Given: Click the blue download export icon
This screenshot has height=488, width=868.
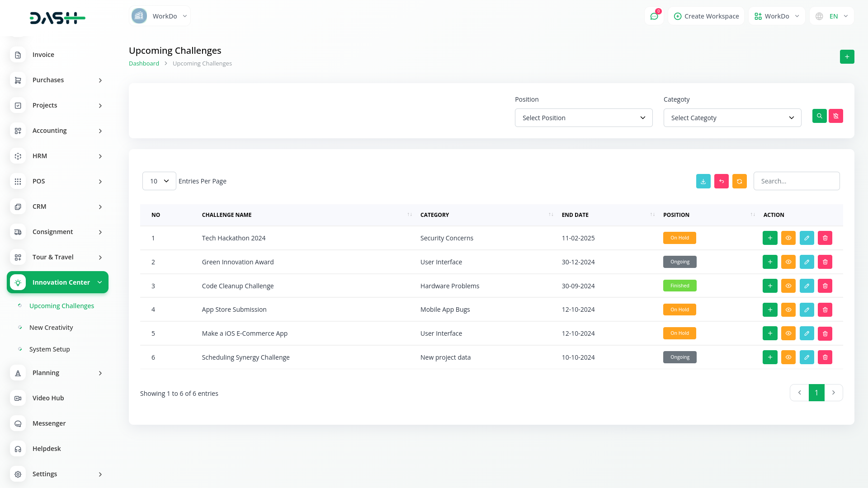Looking at the screenshot, I should [x=703, y=181].
